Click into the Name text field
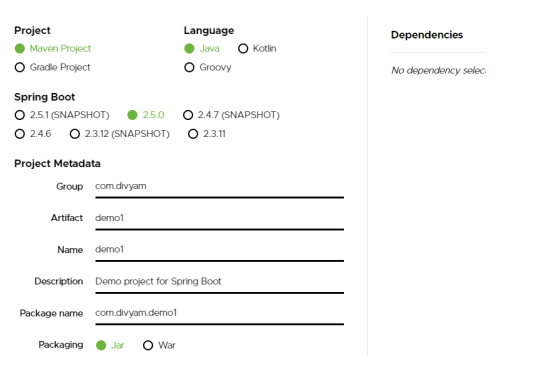Screen dimensions: 533x374 coord(220,250)
